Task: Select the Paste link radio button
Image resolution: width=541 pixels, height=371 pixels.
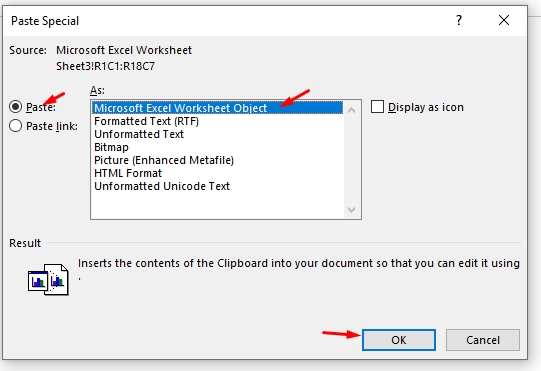Action: (16, 126)
